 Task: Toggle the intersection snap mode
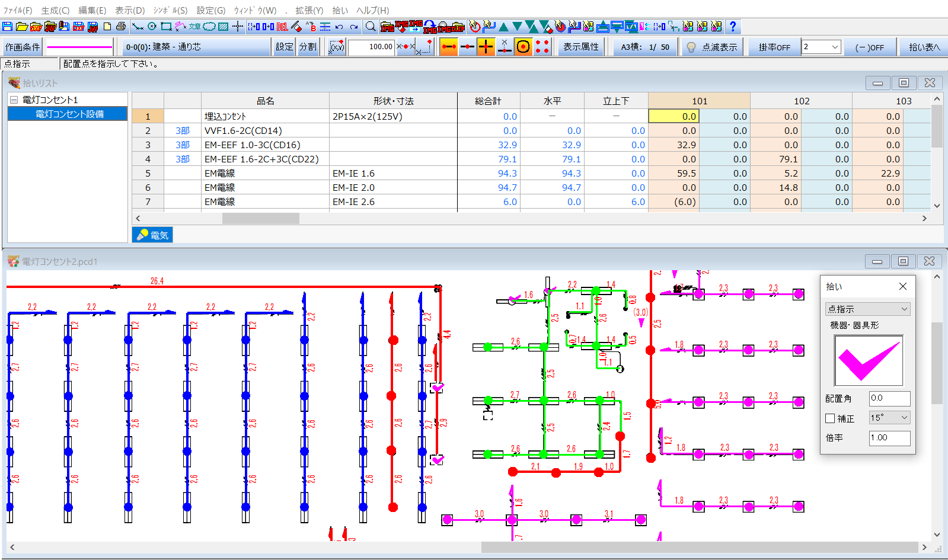(486, 47)
